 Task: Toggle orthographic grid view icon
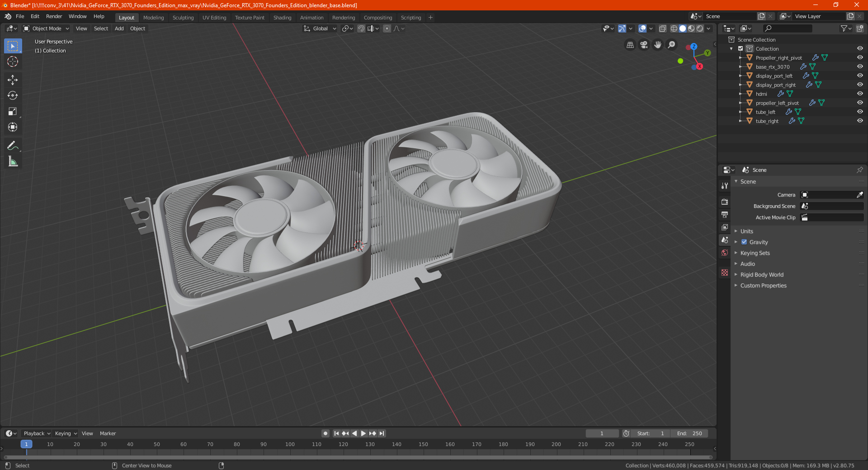pos(630,45)
